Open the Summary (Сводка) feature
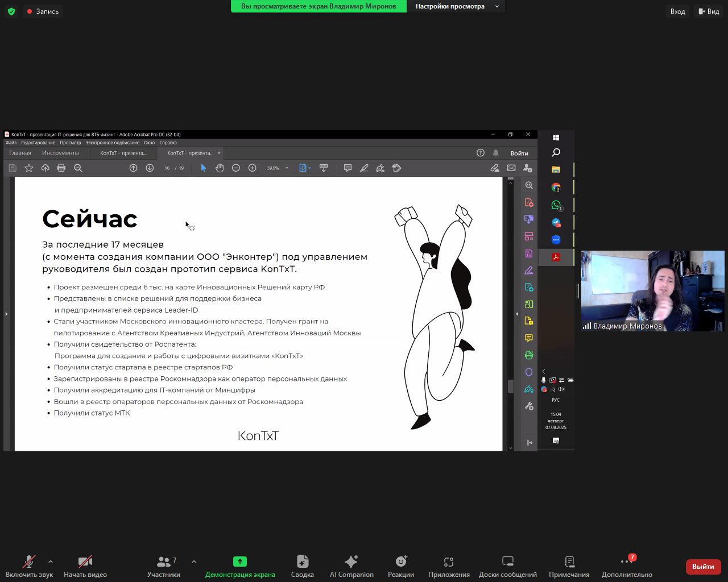The height and width of the screenshot is (582, 728). 303,566
